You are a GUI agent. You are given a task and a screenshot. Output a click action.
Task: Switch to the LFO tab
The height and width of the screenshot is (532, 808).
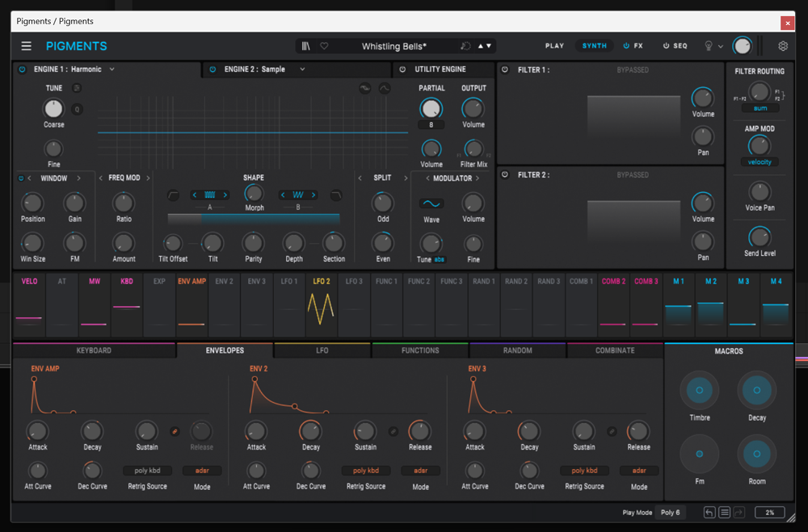click(x=322, y=350)
